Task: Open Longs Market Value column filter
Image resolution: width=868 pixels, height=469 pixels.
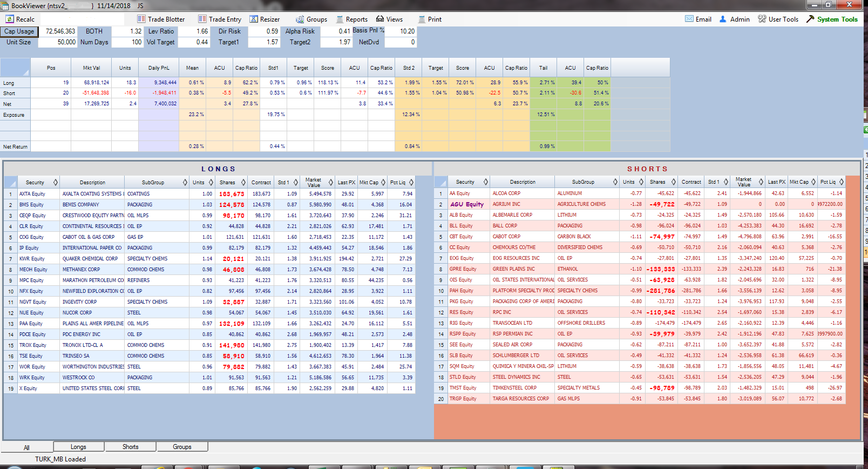Action: click(x=330, y=183)
